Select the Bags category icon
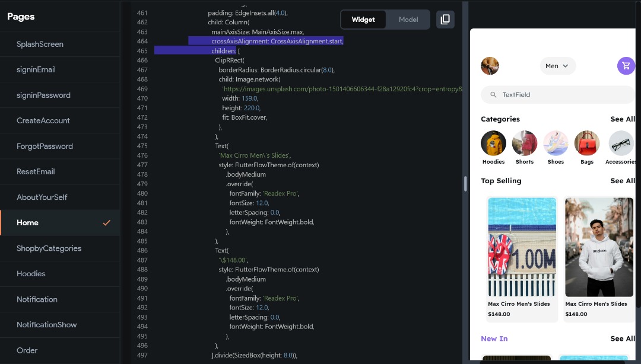The image size is (641, 364). pyautogui.click(x=586, y=142)
